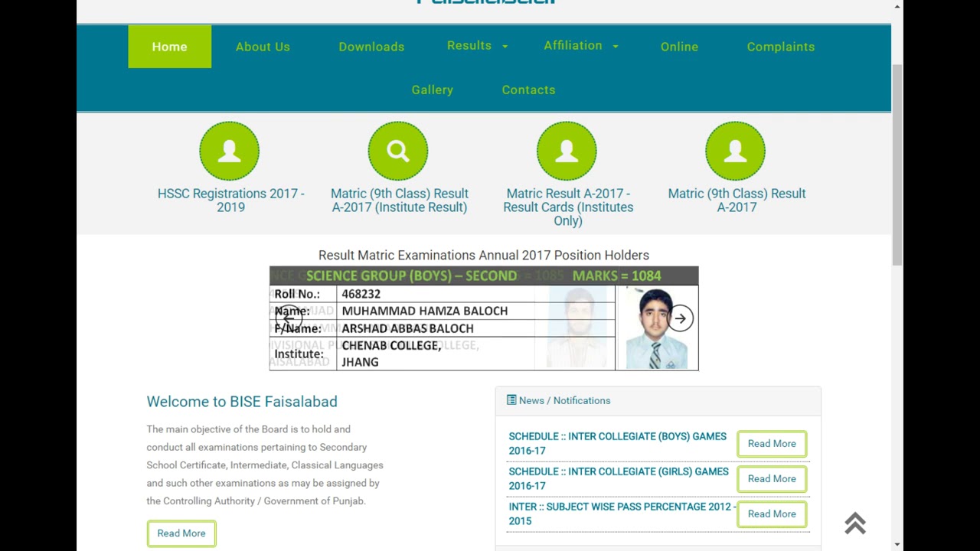Image resolution: width=980 pixels, height=551 pixels.
Task: Click institute Chenab College, Jhang
Action: [x=391, y=354]
